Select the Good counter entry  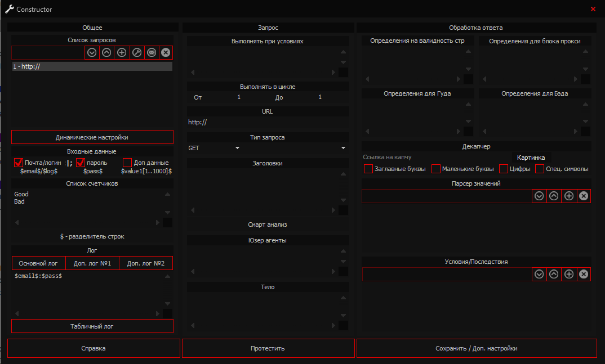21,194
